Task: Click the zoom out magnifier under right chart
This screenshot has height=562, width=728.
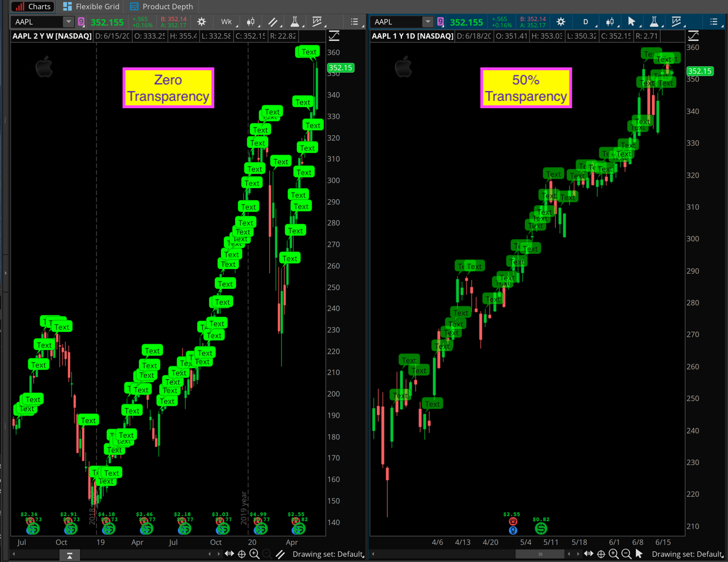Action: 626,554
